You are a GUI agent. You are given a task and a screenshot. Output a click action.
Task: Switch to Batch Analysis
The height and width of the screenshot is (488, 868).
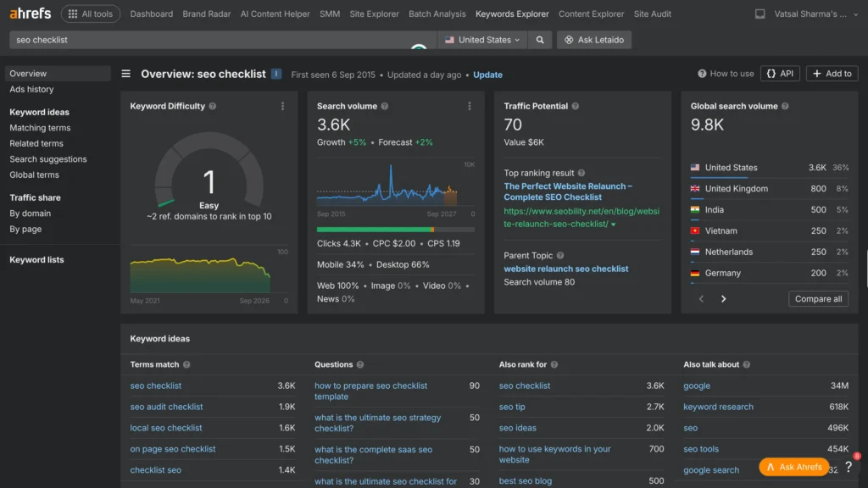pos(437,14)
